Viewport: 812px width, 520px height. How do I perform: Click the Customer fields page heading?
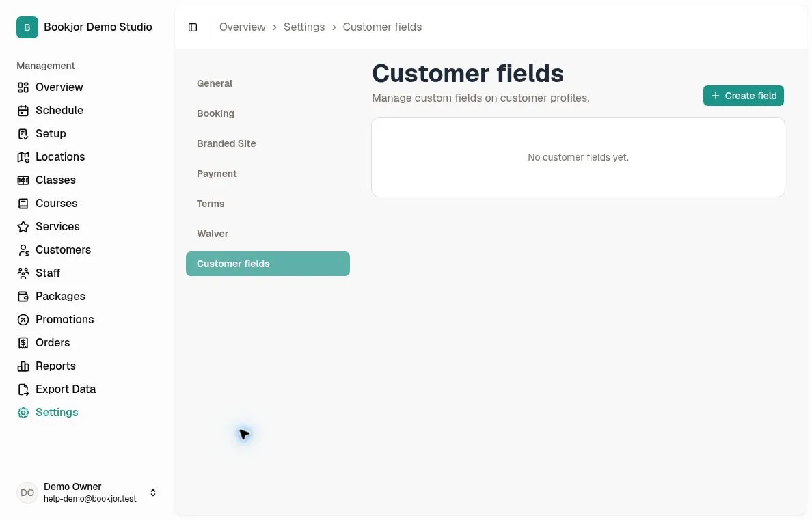pos(468,73)
